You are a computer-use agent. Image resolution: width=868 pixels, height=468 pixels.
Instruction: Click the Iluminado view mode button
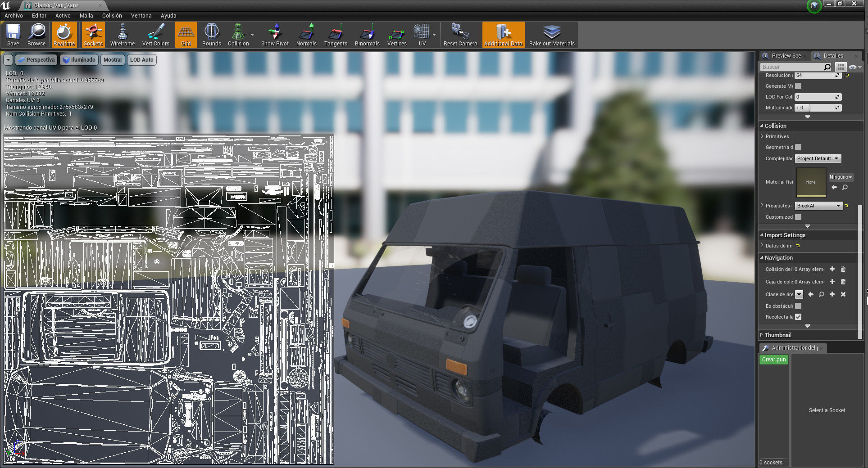pyautogui.click(x=79, y=59)
